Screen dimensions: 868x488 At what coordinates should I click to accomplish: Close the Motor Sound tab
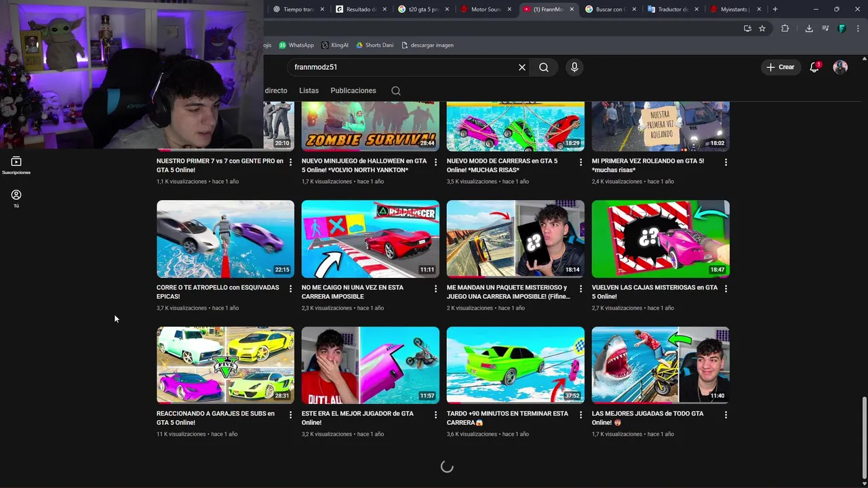pos(509,9)
